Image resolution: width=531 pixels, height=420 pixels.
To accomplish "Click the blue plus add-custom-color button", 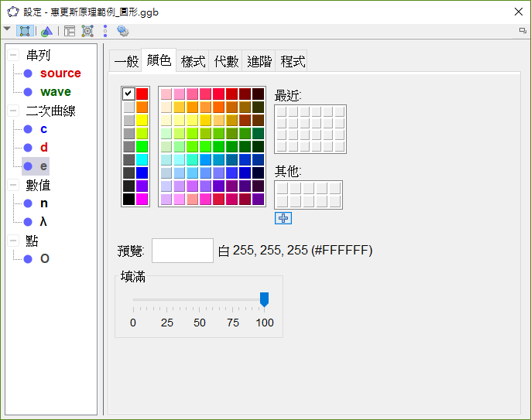I will pyautogui.click(x=283, y=218).
